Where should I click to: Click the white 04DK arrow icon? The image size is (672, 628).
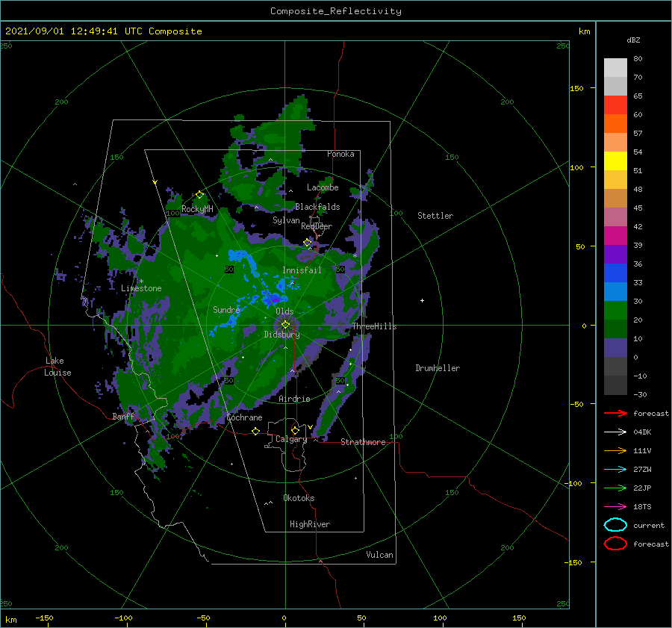(615, 432)
